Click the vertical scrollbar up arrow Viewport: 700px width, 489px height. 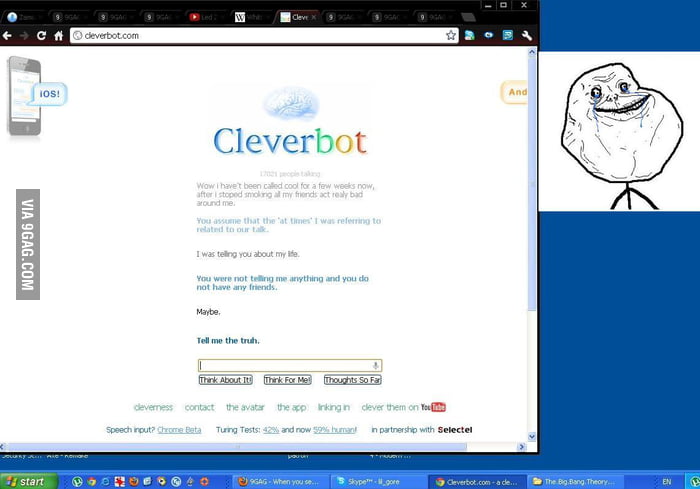click(x=532, y=52)
